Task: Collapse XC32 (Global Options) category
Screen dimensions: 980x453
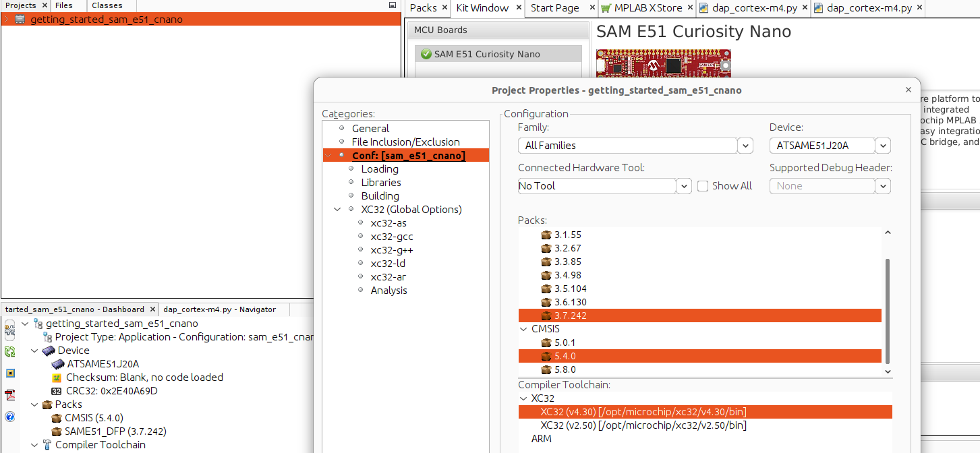Action: 338,210
